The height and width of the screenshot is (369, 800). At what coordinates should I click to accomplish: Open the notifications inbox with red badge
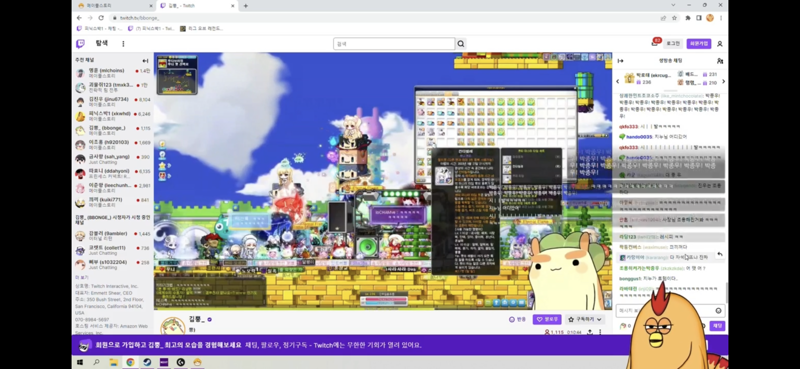tap(655, 43)
